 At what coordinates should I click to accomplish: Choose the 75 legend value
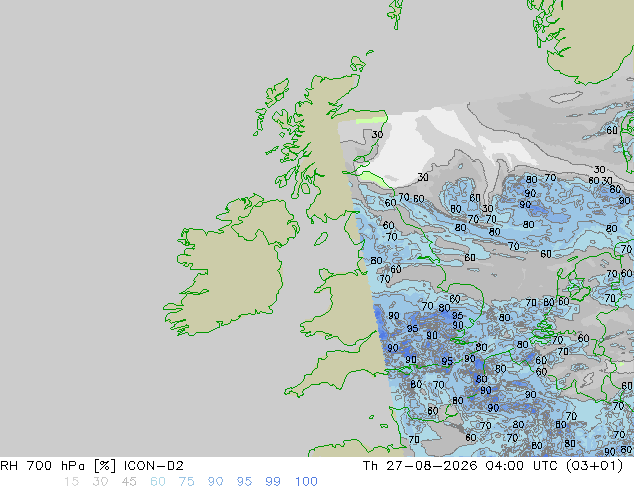[x=186, y=482]
